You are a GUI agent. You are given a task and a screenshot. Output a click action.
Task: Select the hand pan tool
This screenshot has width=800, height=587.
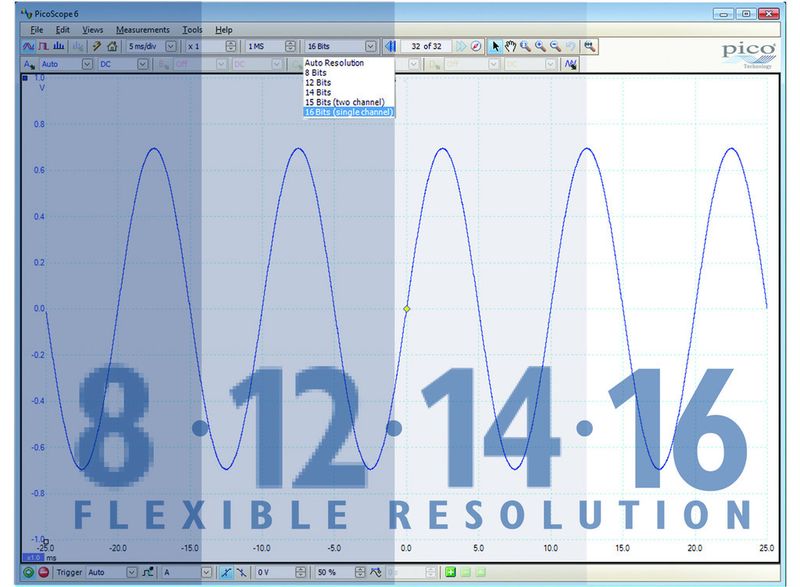coord(510,46)
